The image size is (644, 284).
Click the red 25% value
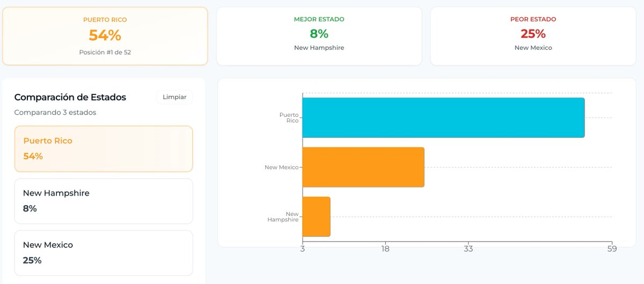(x=533, y=34)
